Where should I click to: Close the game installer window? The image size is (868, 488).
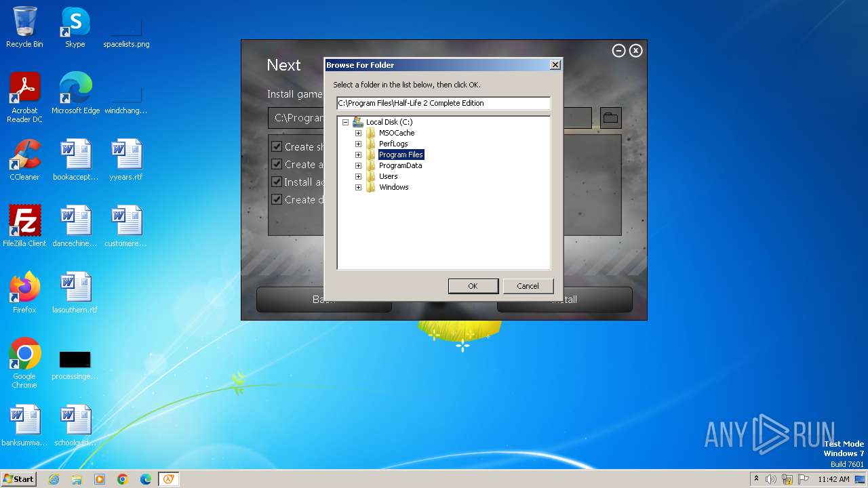coord(635,51)
